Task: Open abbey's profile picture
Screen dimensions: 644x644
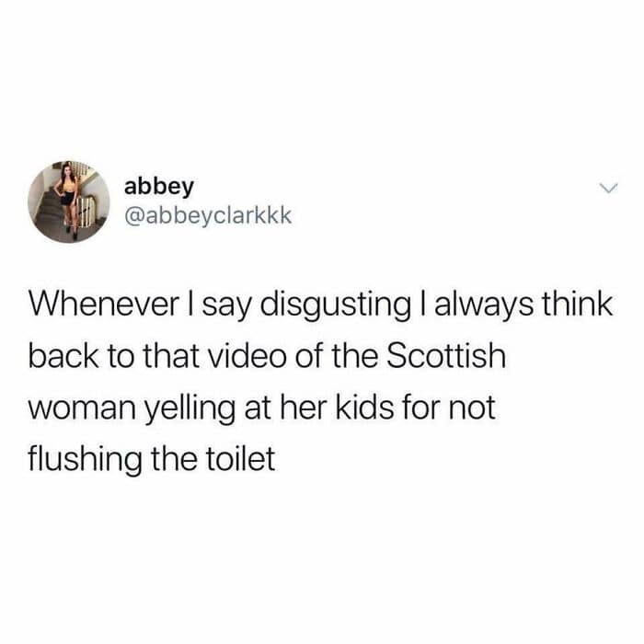Action: 68,201
